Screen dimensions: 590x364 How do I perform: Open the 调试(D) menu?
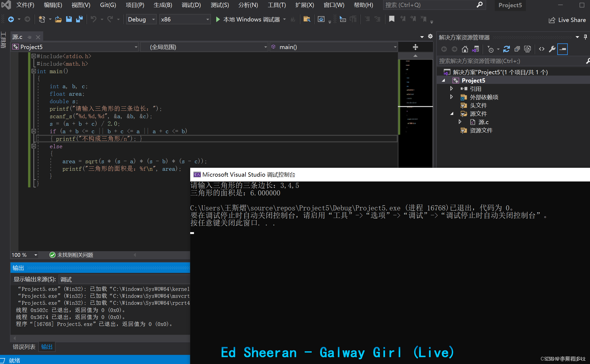point(191,5)
